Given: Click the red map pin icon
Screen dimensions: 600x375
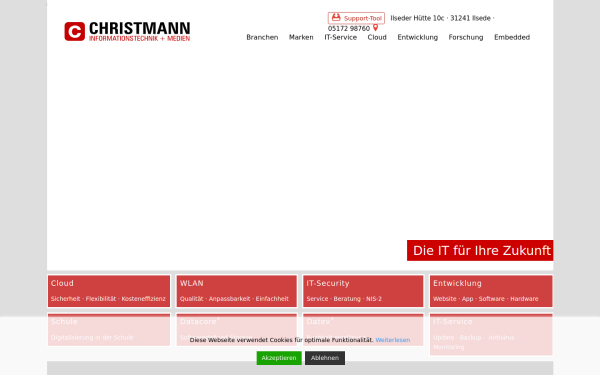Looking at the screenshot, I should (375, 28).
